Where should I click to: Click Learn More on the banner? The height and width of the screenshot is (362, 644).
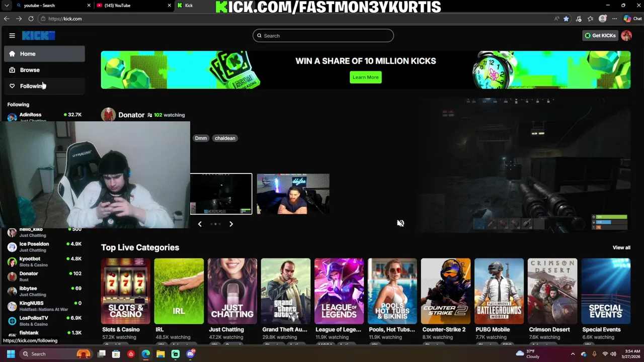coord(366,77)
